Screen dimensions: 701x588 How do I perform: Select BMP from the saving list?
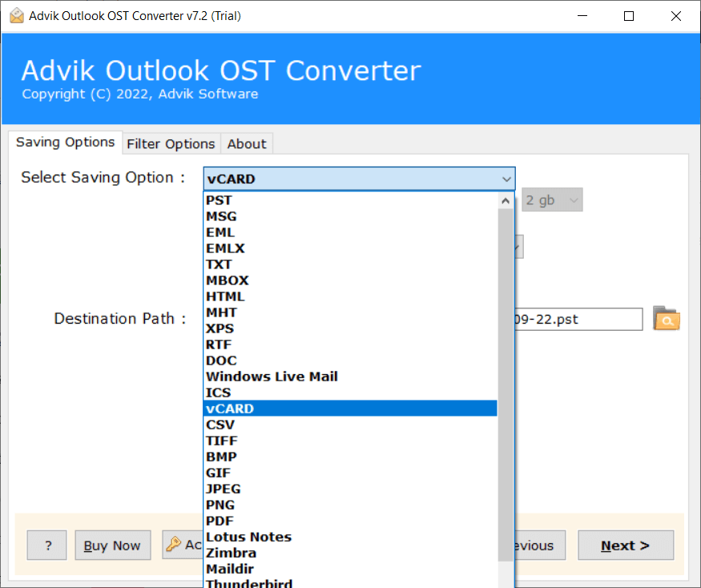point(351,457)
